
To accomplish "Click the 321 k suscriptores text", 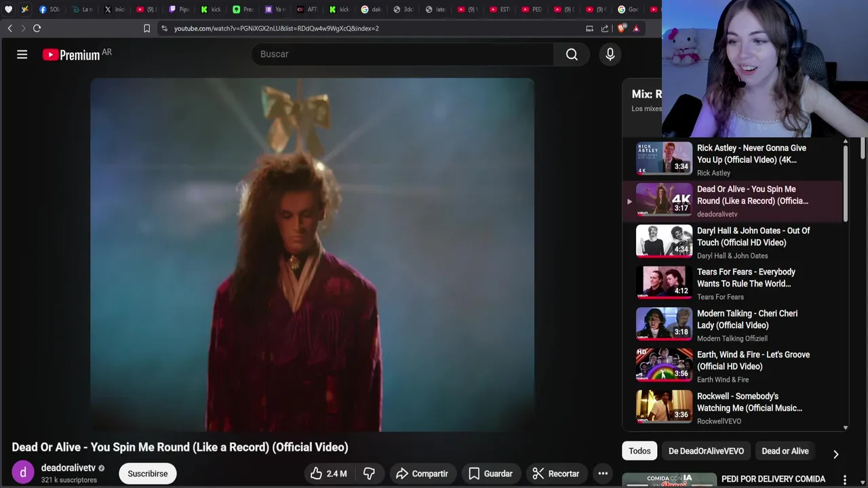I will (x=68, y=480).
